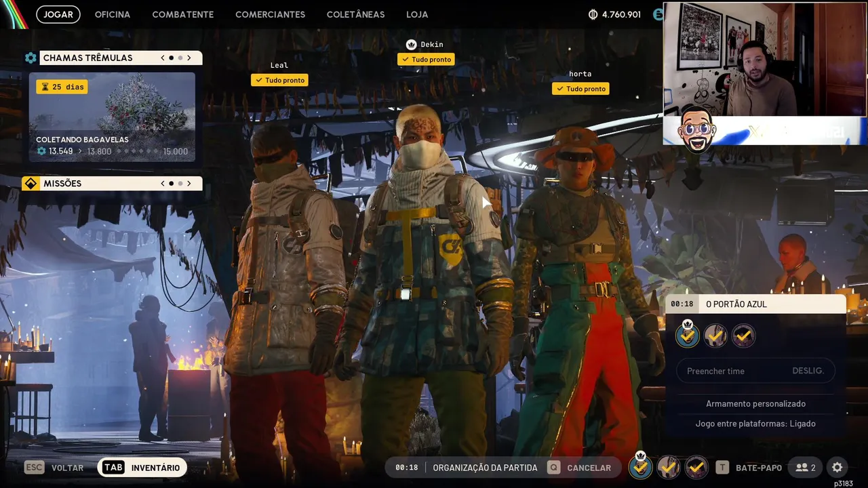Click the 00:18 timer in Portão Azul panel
The height and width of the screenshot is (488, 868).
(682, 304)
